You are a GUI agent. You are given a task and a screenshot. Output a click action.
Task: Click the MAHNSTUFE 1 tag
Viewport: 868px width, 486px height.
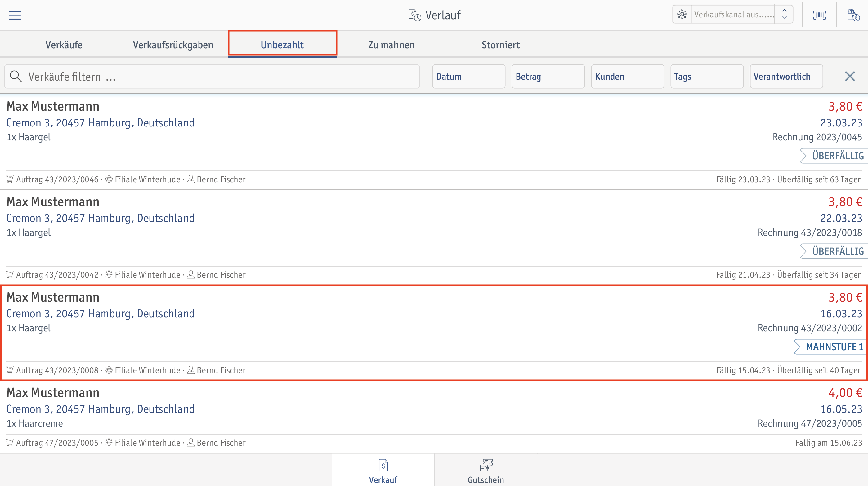pos(830,347)
